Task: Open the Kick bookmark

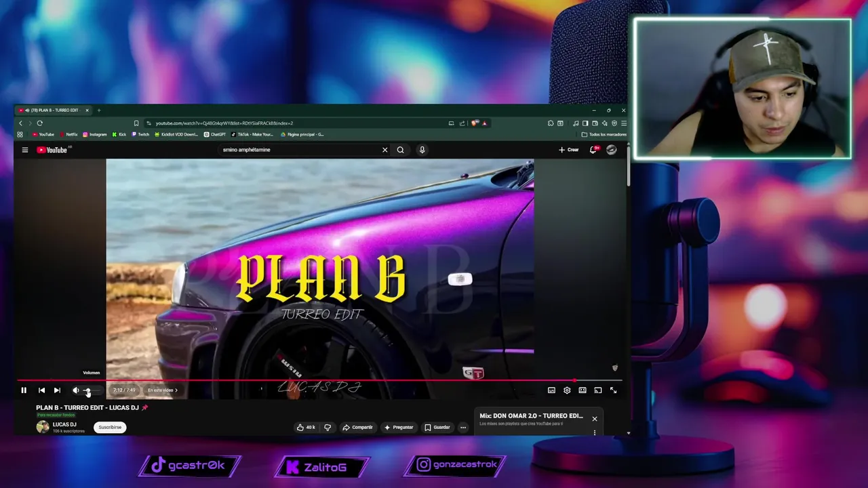Action: [x=119, y=134]
